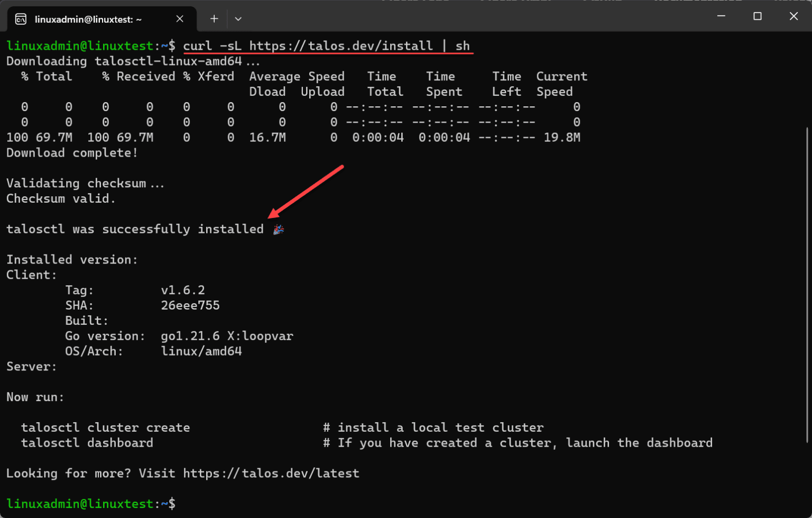Screen dimensions: 812x518
Task: Click the Checksum valid message
Action: [x=60, y=198]
